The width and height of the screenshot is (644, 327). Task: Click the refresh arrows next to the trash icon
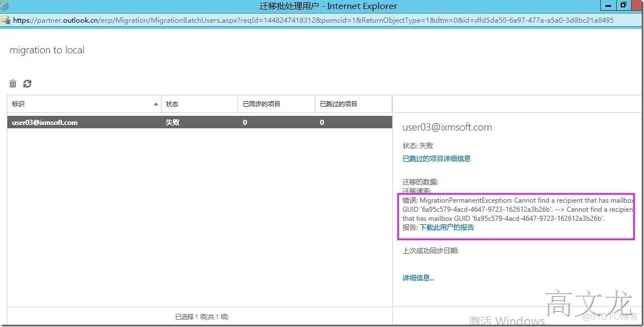point(27,83)
